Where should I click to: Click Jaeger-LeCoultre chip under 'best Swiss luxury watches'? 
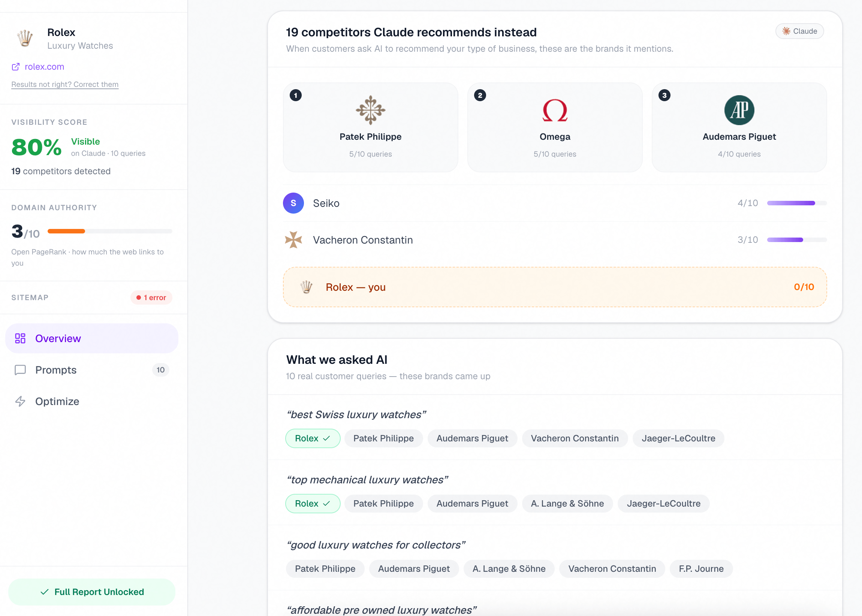click(678, 438)
